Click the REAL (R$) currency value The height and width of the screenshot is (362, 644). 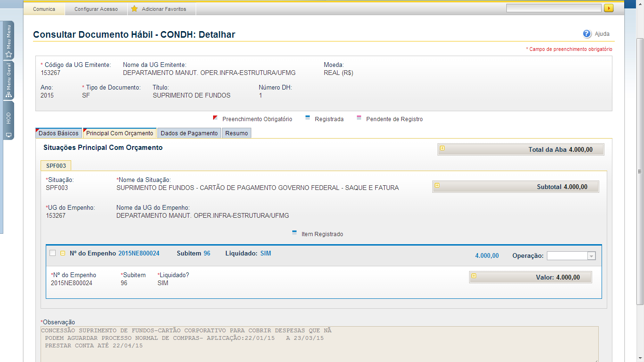339,73
